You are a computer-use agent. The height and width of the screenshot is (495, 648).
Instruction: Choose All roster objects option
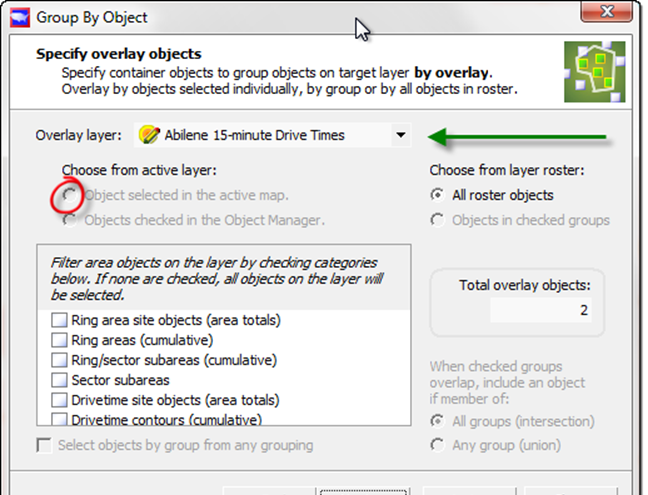click(438, 196)
